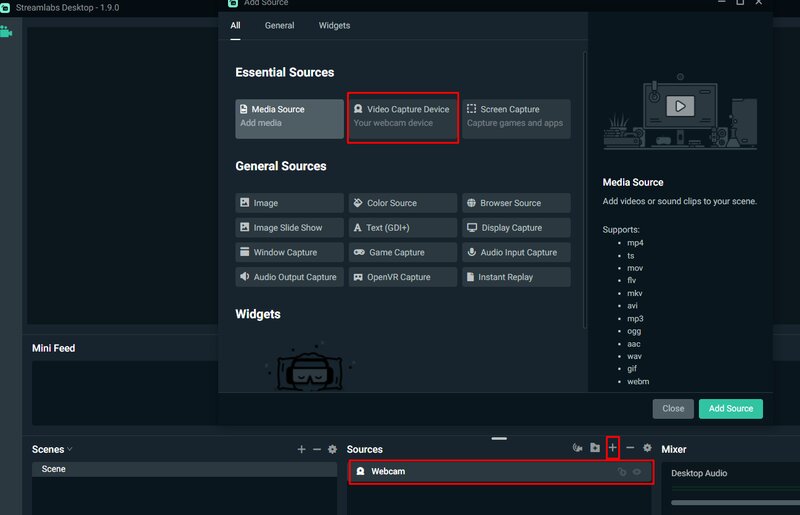Click the Widgets section heading
Image resolution: width=800 pixels, height=515 pixels.
(x=258, y=314)
